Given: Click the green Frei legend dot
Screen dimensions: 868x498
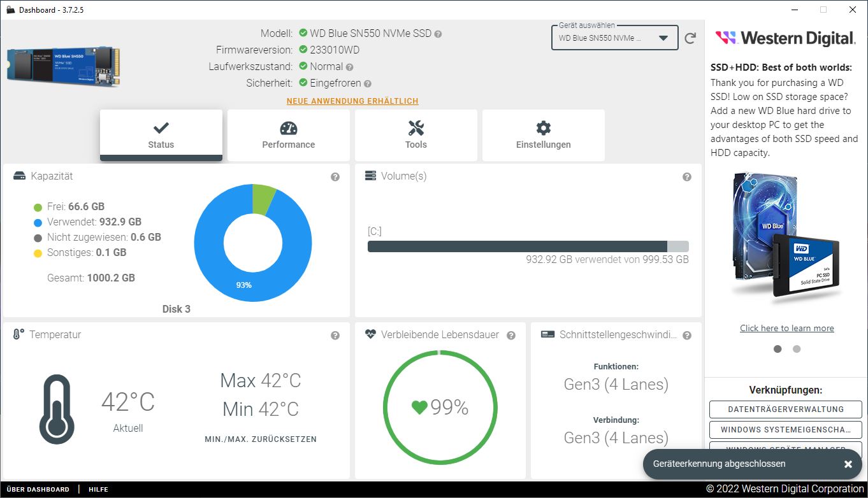Looking at the screenshot, I should (38, 207).
